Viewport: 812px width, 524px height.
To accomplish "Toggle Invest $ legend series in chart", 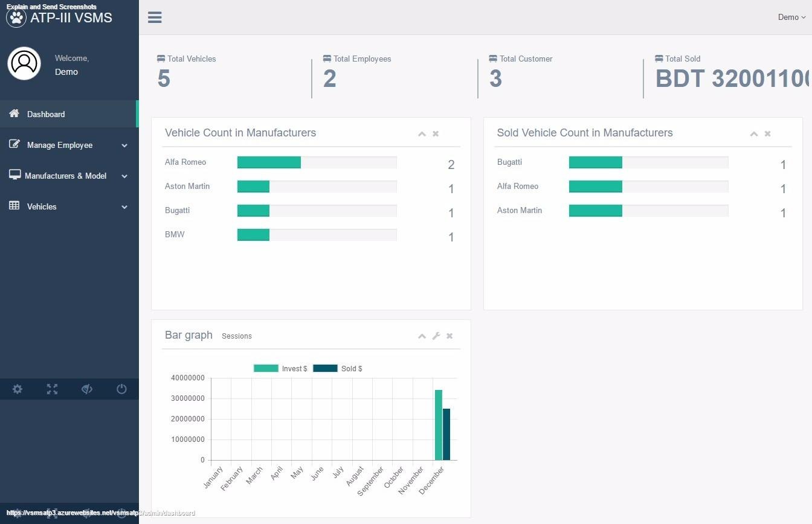I will [280, 368].
